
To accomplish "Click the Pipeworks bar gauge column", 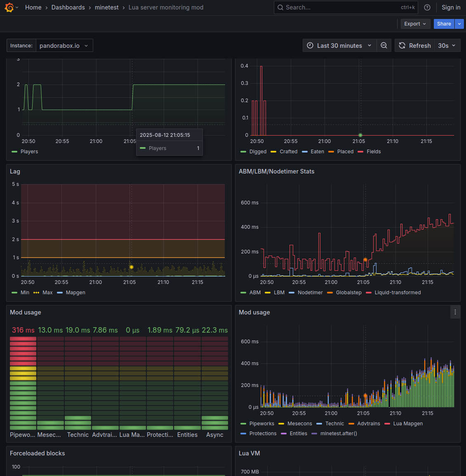I will click(23, 383).
